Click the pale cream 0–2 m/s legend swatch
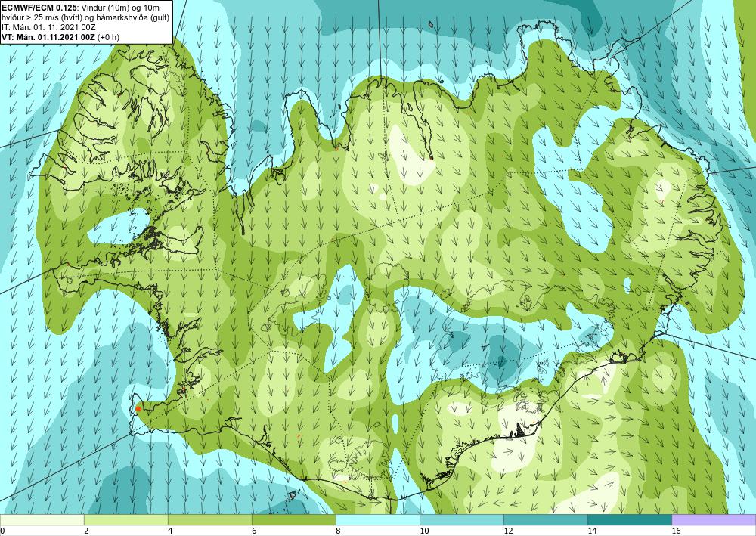Viewport: 756px width, 536px height. 42,520
